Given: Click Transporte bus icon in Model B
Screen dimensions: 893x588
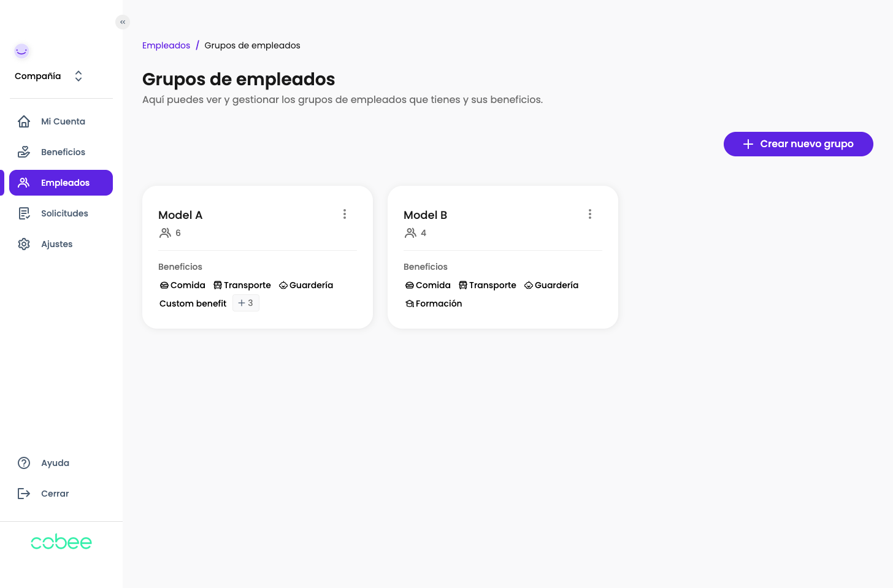Looking at the screenshot, I should point(463,285).
